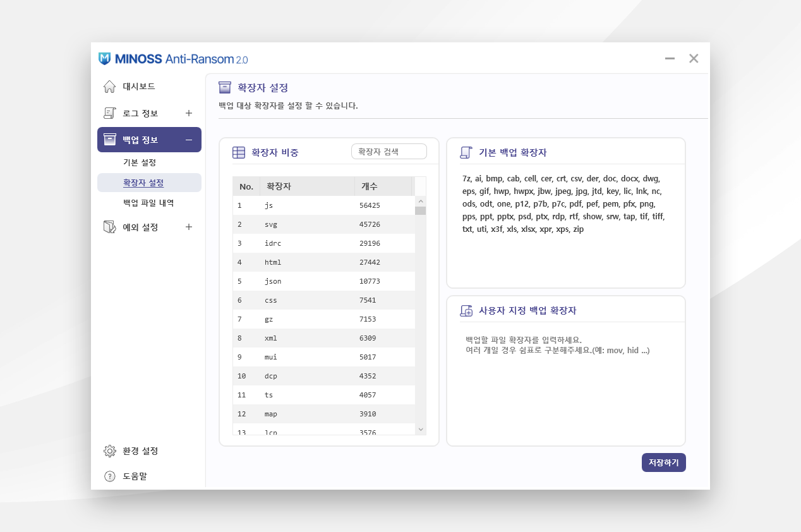This screenshot has width=801, height=532.
Task: Select the mui extension row
Action: (324, 357)
